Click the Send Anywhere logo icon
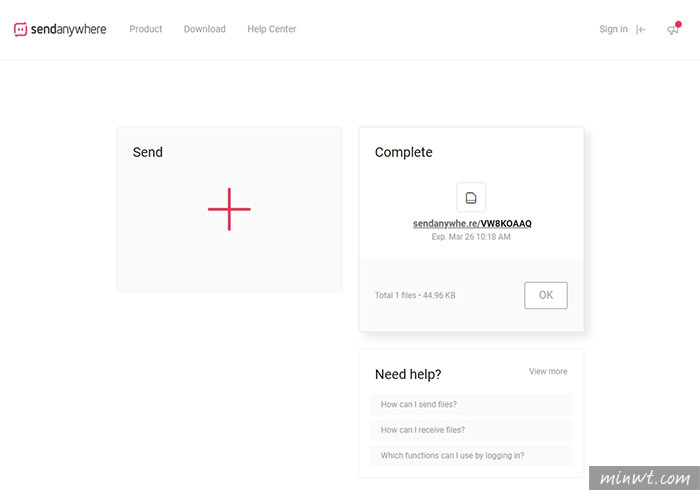This screenshot has width=700, height=490. (x=21, y=29)
